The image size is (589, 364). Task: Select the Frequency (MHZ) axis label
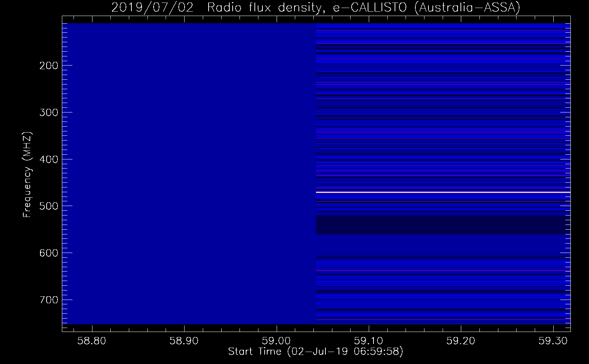[x=27, y=174]
